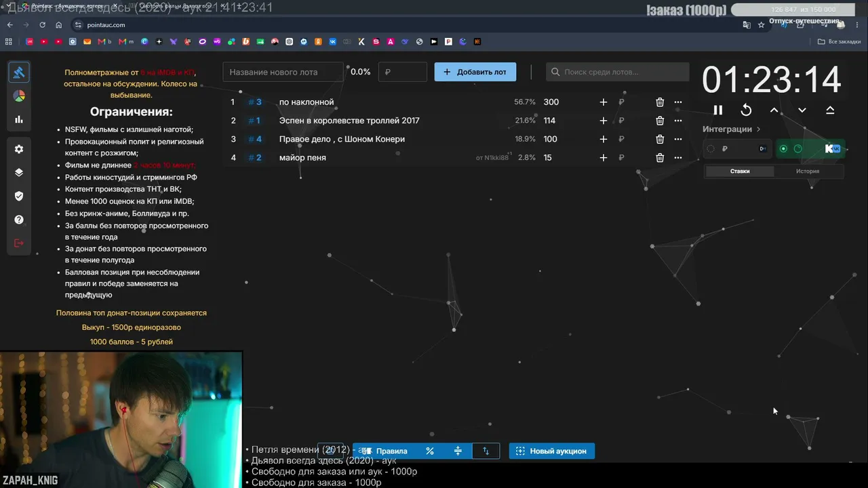Click amount 15 of lot "майор пеня"
Screen dimensions: 868x488
tap(547, 158)
